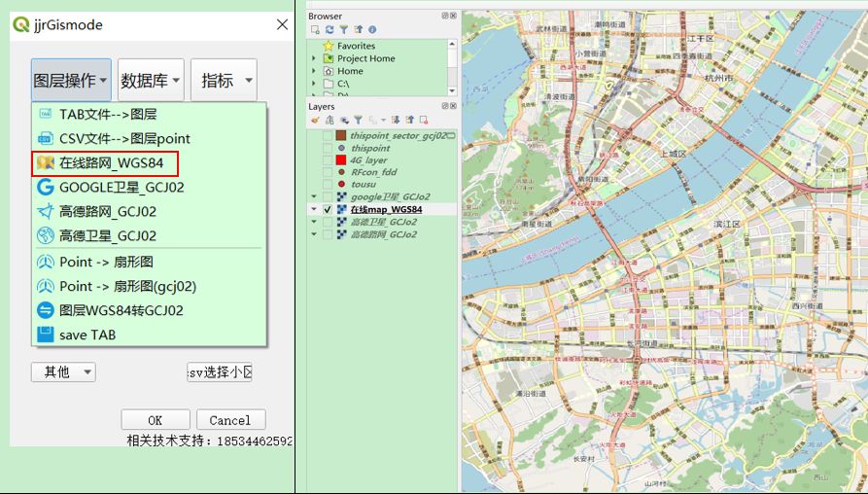Click the brown swatch of thispoint_sector_gcj02
Screen dimensions: 868x494
pos(341,136)
